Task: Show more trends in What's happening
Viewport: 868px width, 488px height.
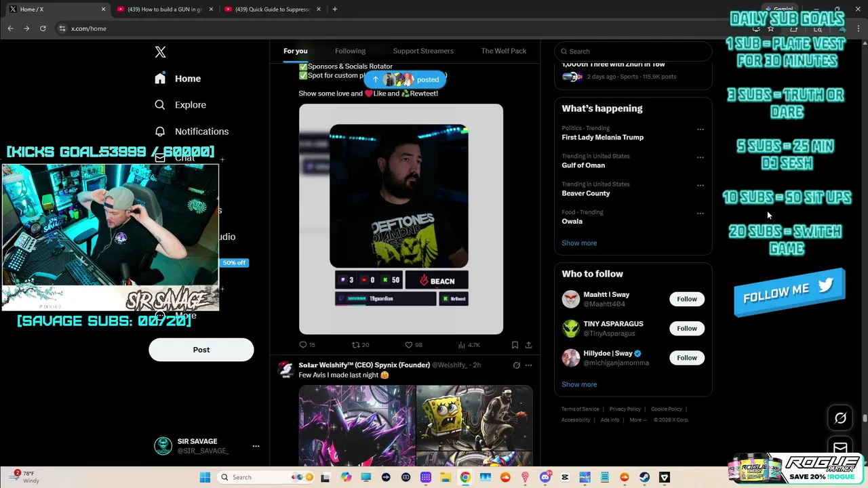Action: point(579,243)
